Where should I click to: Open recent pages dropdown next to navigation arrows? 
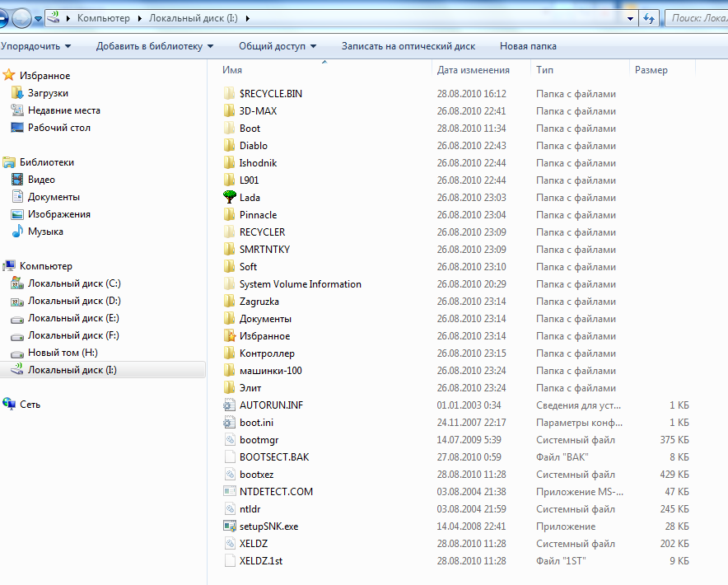(x=39, y=19)
